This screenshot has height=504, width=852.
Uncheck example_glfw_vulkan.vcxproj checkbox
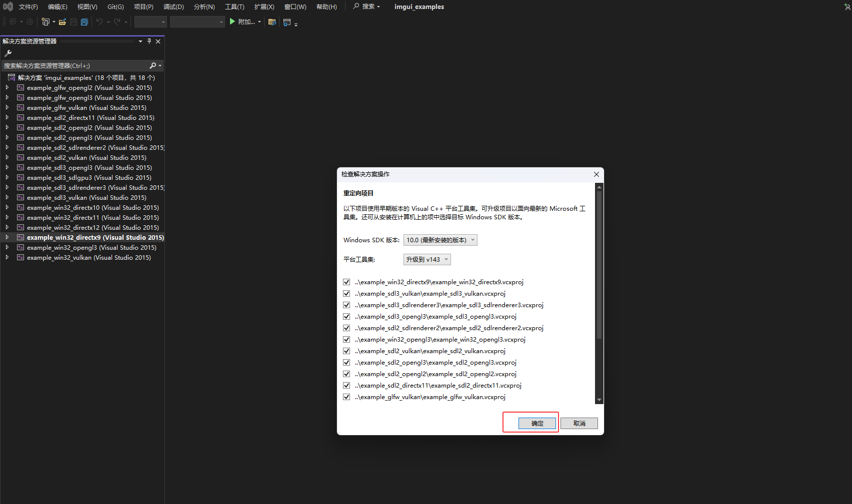(x=346, y=397)
